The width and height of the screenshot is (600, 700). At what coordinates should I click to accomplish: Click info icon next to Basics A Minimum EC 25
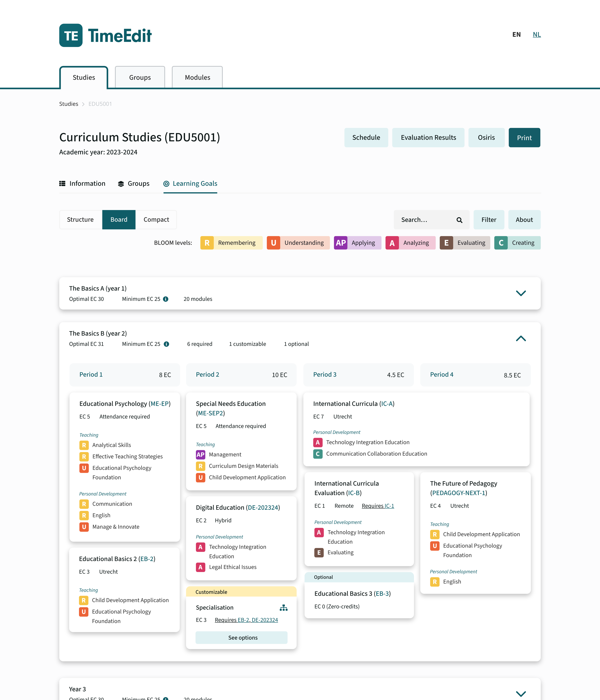point(166,299)
